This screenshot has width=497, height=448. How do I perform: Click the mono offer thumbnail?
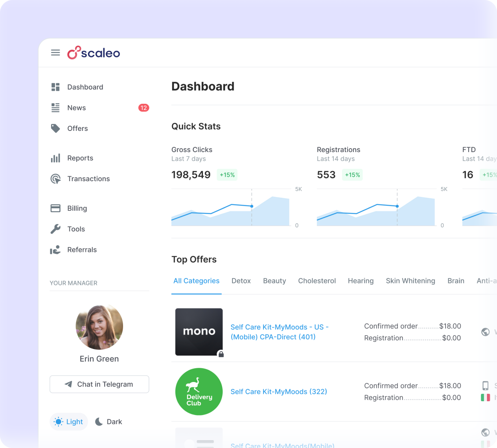[x=199, y=332]
